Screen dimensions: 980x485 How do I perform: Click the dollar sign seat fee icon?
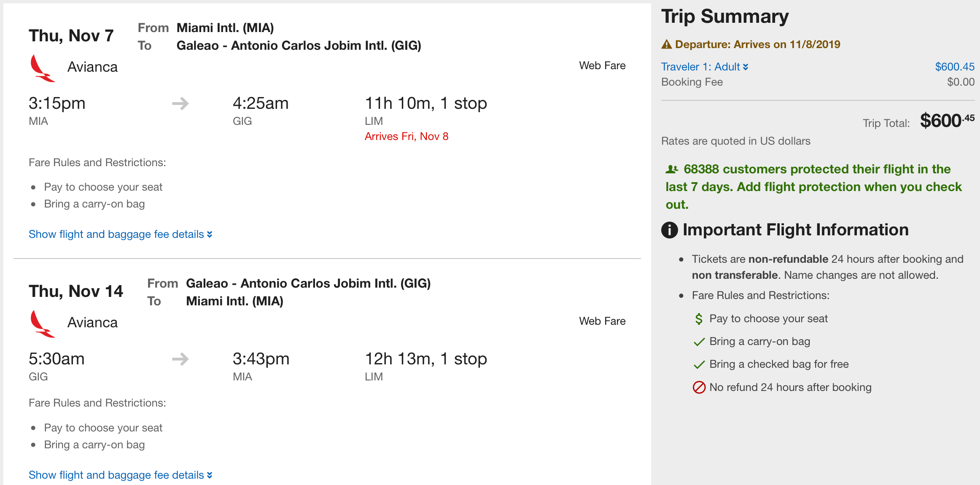699,319
